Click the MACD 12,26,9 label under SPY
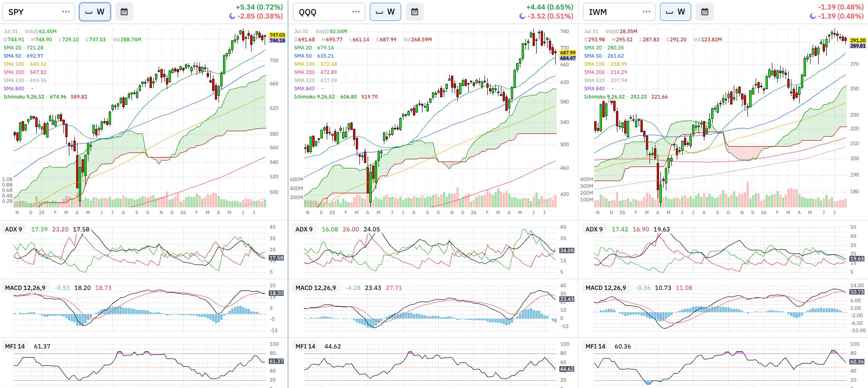This screenshot has height=388, width=868. pyautogui.click(x=25, y=288)
